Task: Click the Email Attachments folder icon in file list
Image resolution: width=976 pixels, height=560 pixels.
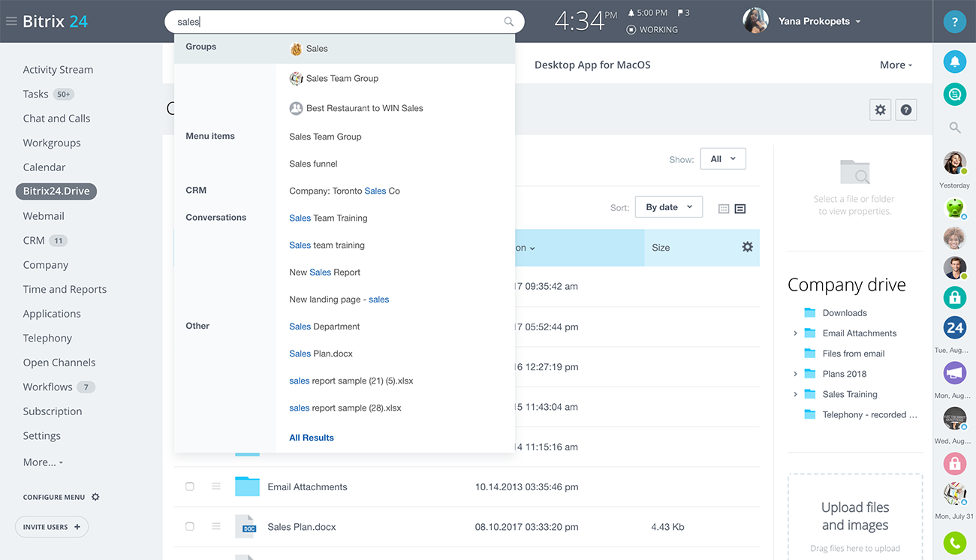Action: tap(247, 486)
